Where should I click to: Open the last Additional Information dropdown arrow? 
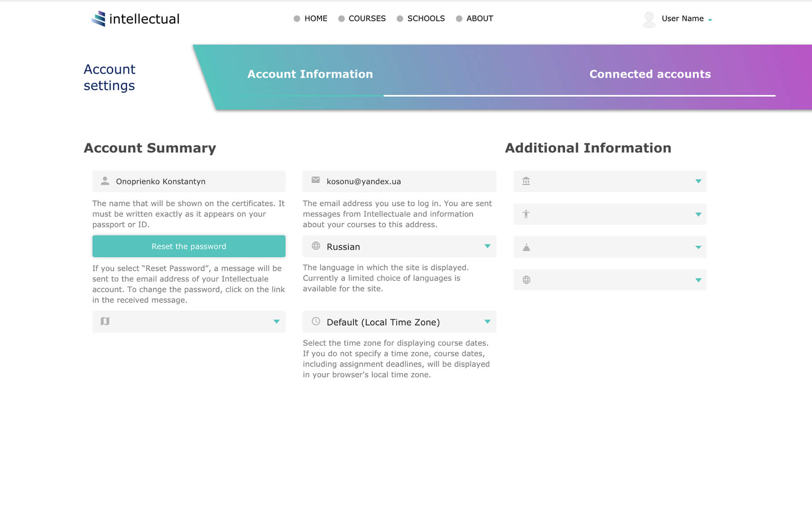tap(698, 280)
